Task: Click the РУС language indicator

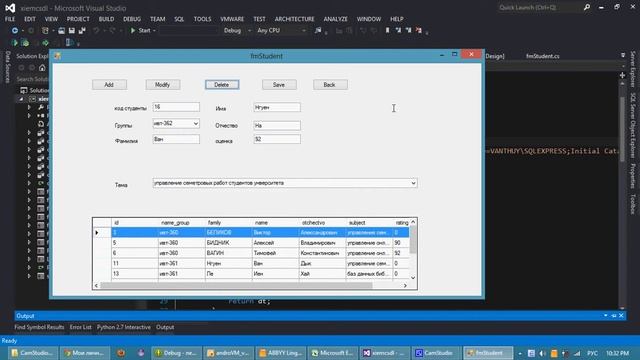Action: [592, 353]
